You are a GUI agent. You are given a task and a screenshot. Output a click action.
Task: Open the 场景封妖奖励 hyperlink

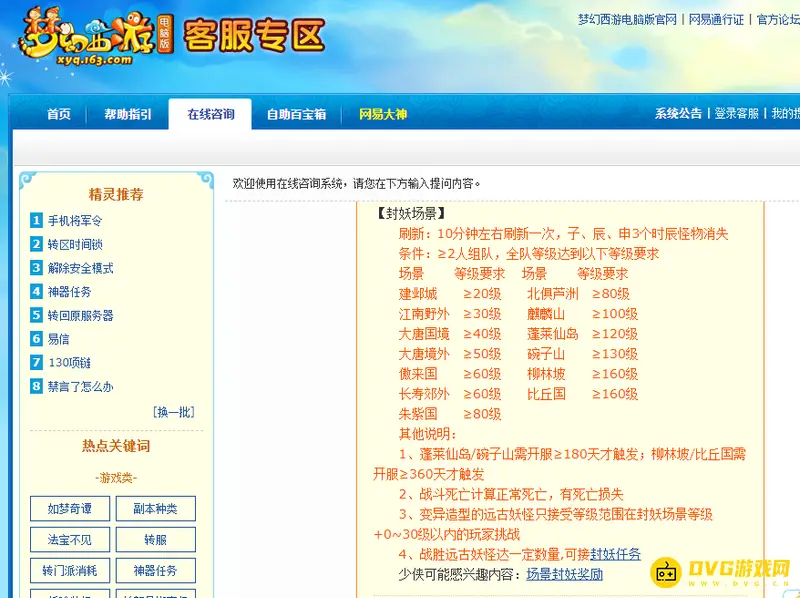tap(565, 574)
